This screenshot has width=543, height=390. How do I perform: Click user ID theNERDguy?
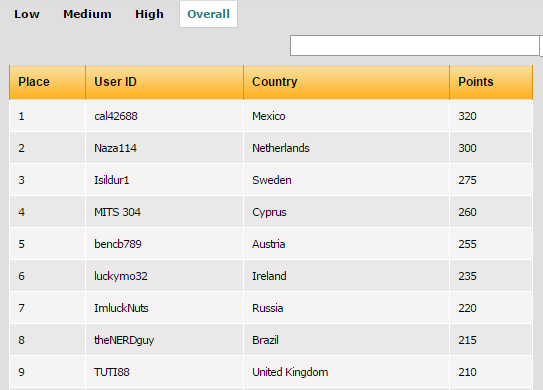[x=124, y=340]
